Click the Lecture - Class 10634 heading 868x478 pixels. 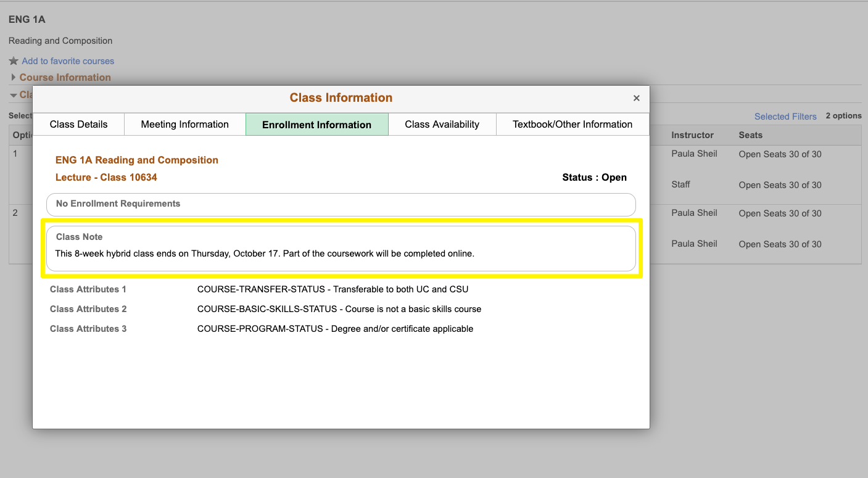(x=106, y=178)
